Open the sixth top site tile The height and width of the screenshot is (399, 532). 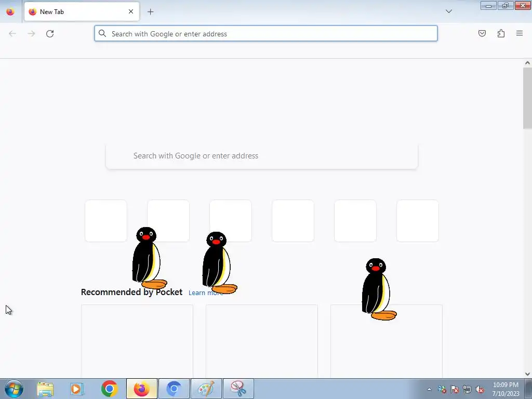pyautogui.click(x=418, y=221)
